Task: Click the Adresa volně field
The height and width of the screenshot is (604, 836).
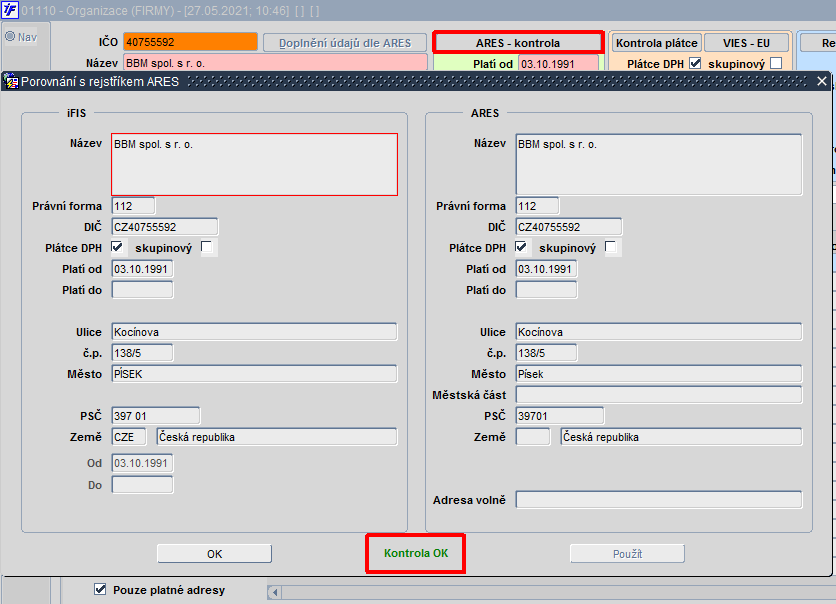Action: coord(658,500)
